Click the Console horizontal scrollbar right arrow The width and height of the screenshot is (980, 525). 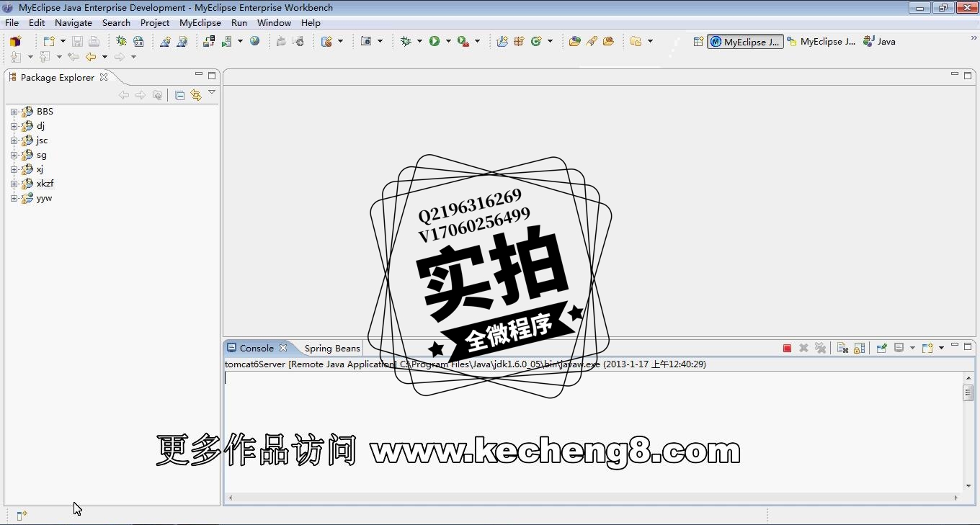[956, 498]
